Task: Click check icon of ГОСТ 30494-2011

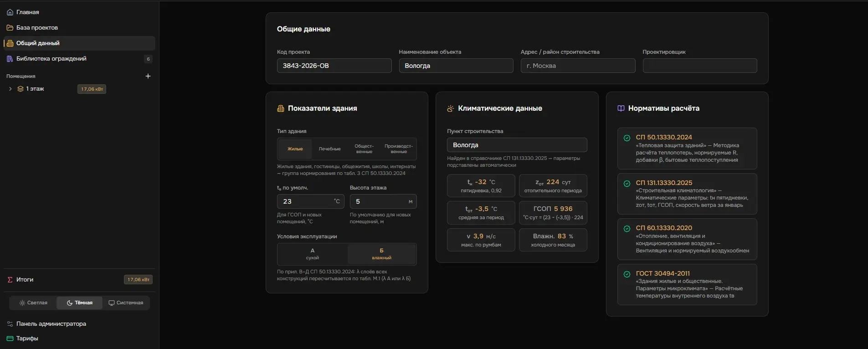Action: click(627, 274)
